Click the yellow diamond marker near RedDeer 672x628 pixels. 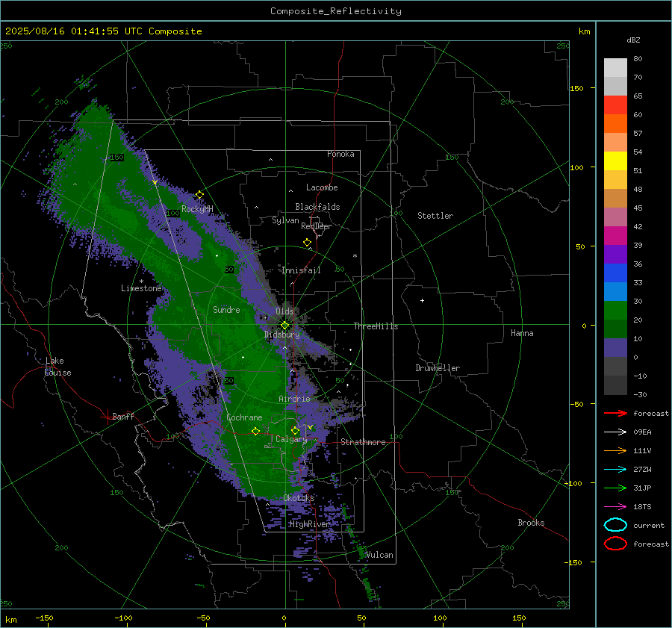[x=307, y=243]
